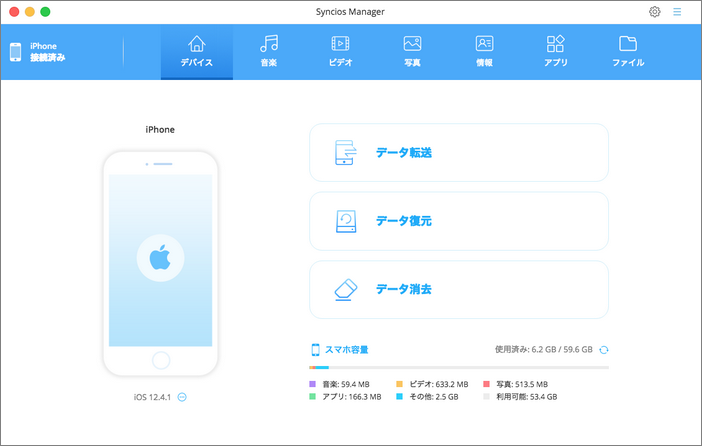Click the スマホ容量 phone icon
This screenshot has width=702, height=446.
click(315, 350)
